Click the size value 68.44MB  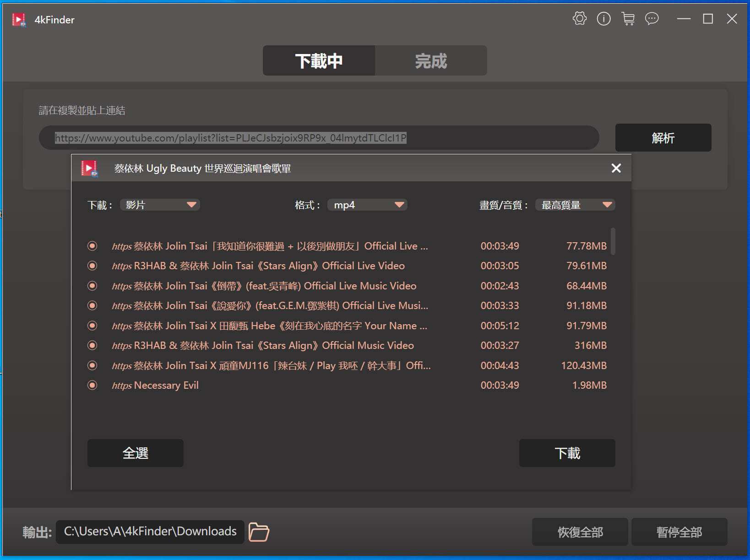587,286
